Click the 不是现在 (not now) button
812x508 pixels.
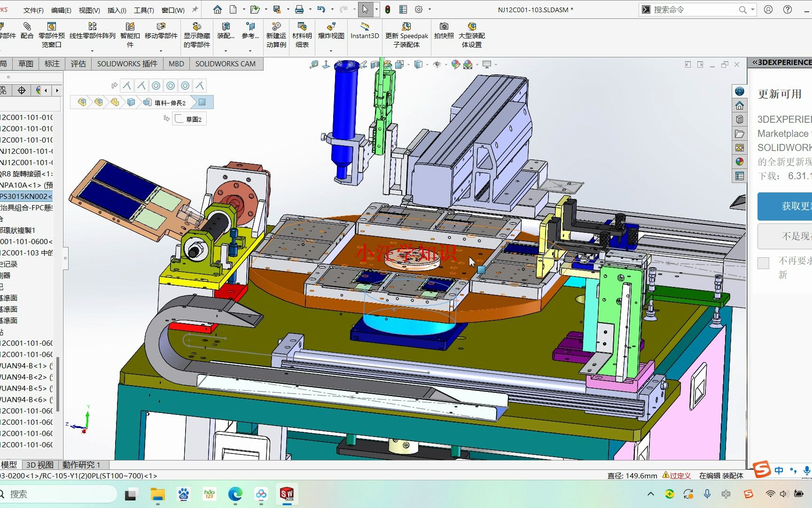coord(785,236)
